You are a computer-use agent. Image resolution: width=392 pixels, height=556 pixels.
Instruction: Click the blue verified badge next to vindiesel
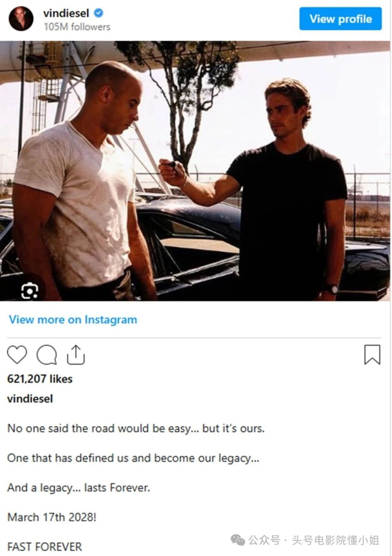(98, 13)
